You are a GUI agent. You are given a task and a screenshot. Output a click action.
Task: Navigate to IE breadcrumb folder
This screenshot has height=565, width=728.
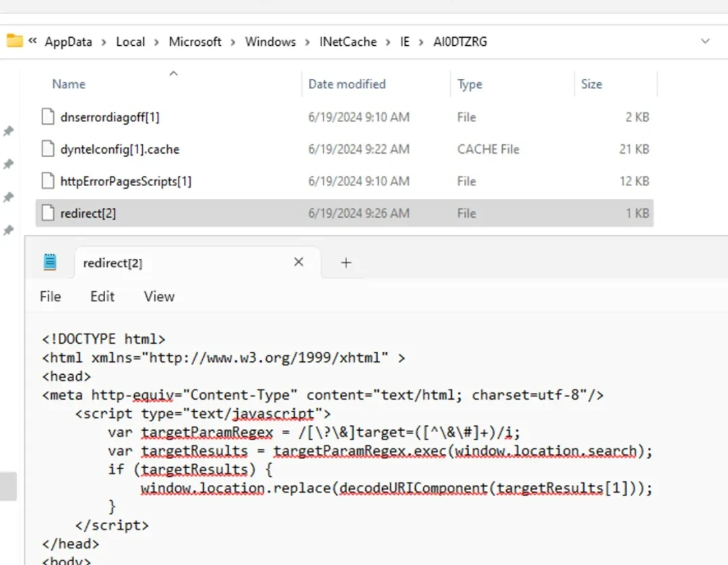pyautogui.click(x=405, y=42)
